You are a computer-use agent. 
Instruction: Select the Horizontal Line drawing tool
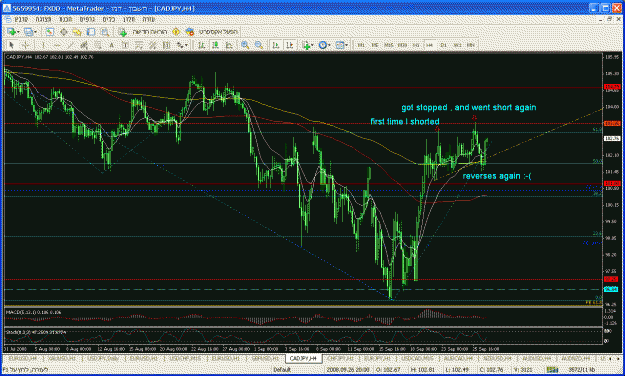coord(57,45)
